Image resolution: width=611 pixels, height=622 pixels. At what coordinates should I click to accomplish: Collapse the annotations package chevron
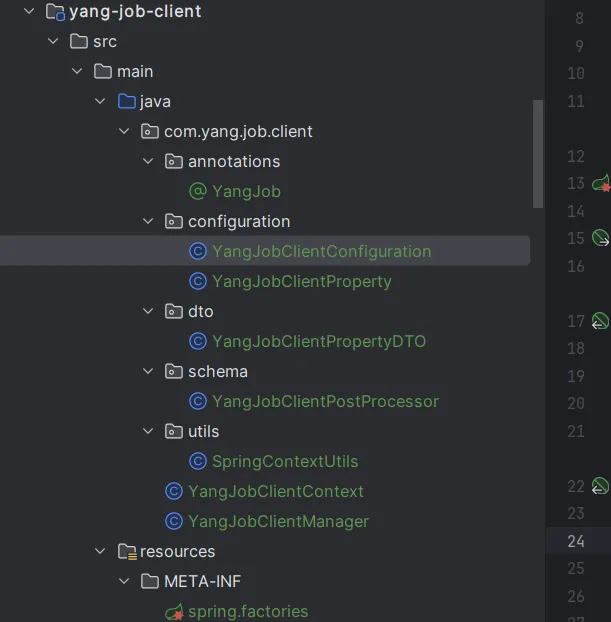148,161
